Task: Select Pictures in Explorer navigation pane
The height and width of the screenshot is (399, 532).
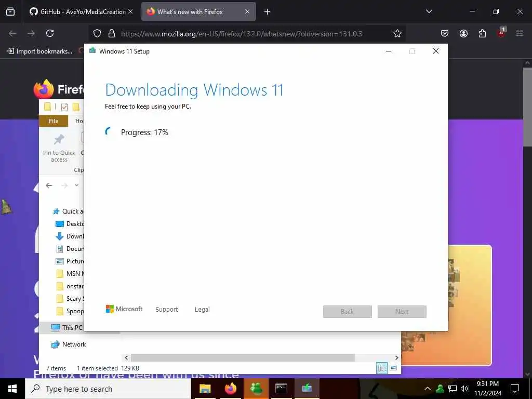Action: (70, 261)
